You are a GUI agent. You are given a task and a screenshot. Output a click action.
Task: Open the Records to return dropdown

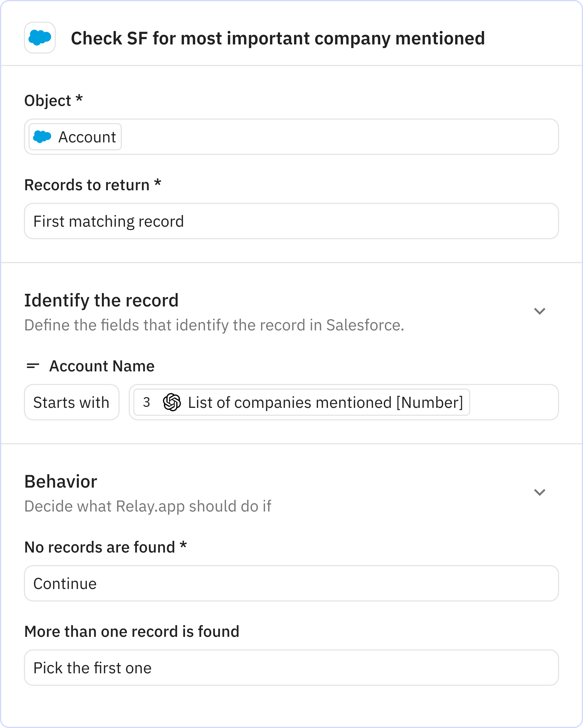pos(291,221)
